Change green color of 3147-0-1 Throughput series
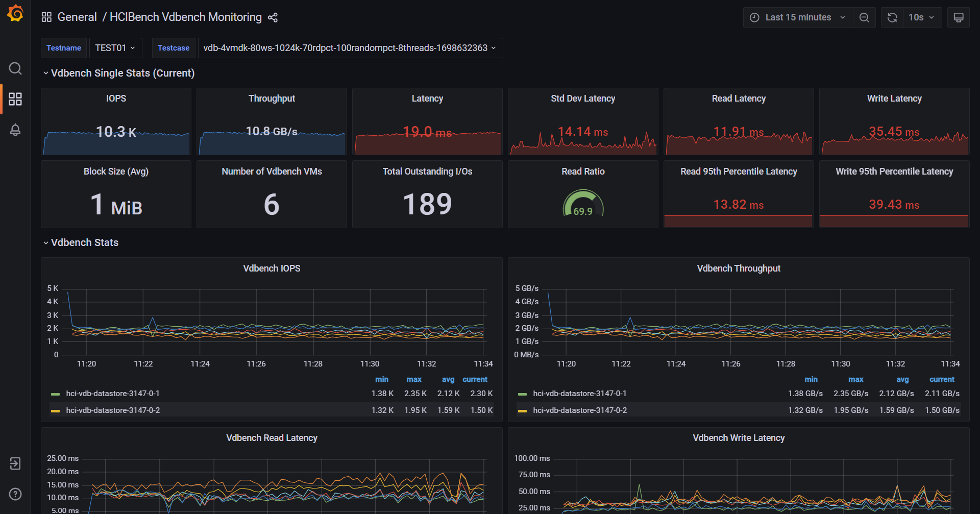980x514 pixels. tap(522, 394)
